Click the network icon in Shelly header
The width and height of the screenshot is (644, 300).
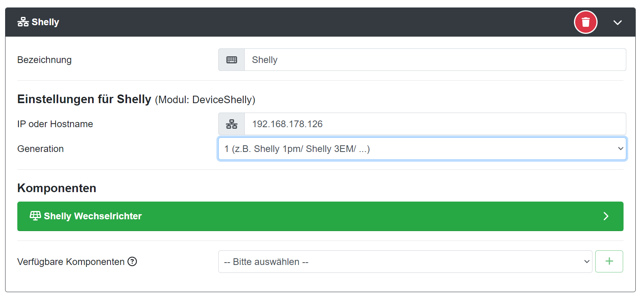point(23,22)
